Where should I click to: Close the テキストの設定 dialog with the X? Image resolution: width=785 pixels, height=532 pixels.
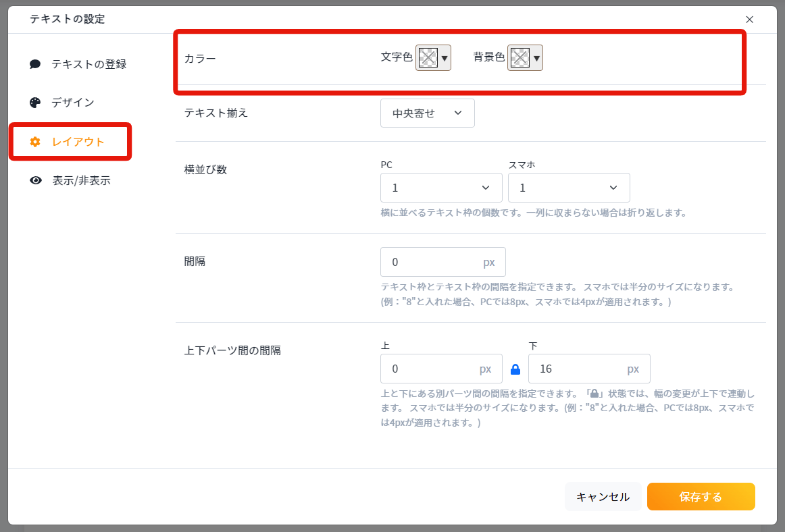[x=749, y=20]
